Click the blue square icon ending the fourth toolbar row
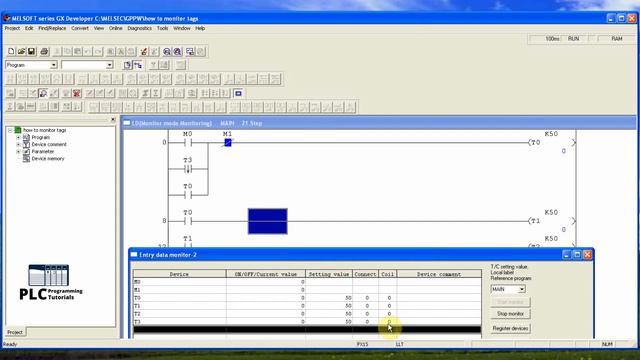Viewport: 640px width, 360px height. 238,93
